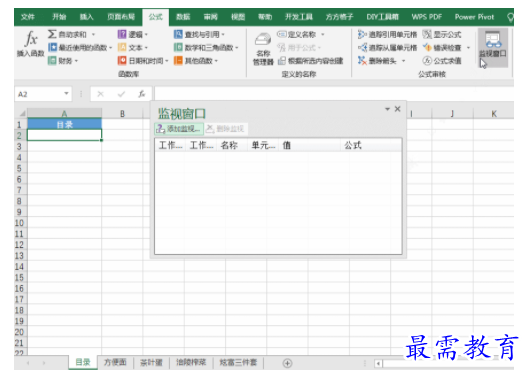Open the Financial (财务) functions
527x379 pixels.
click(63, 61)
